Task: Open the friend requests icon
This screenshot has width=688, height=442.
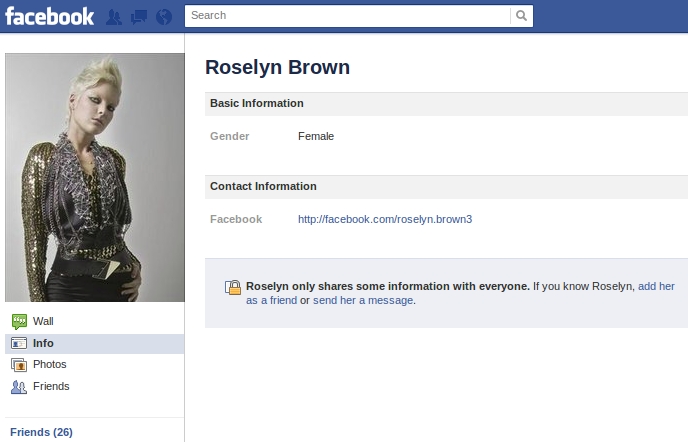Action: (x=114, y=17)
